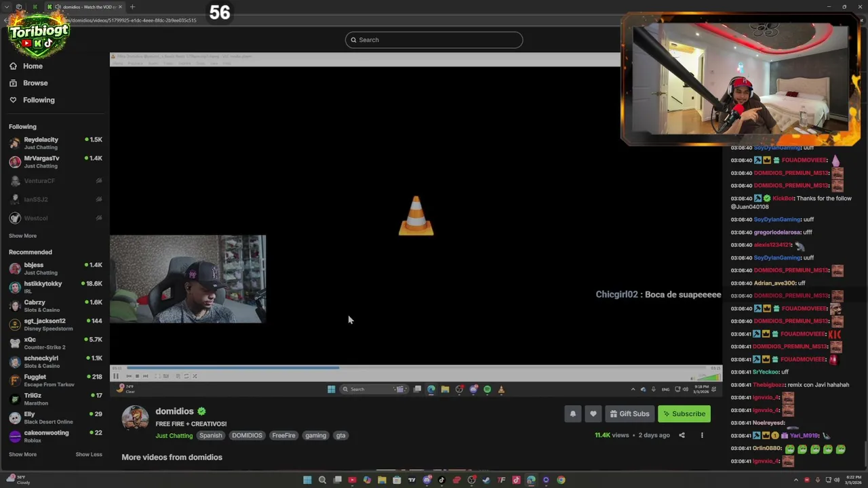Select the gaming tag

(x=315, y=436)
